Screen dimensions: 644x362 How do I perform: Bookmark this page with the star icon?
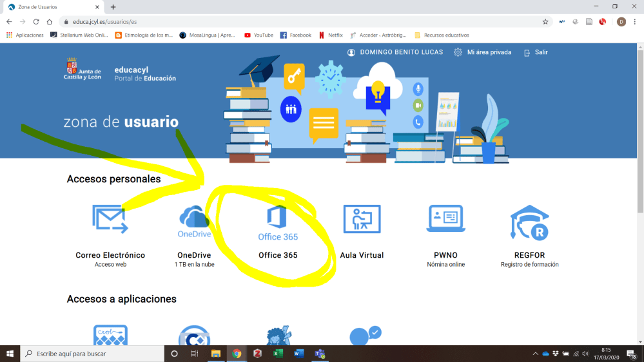coord(545,21)
